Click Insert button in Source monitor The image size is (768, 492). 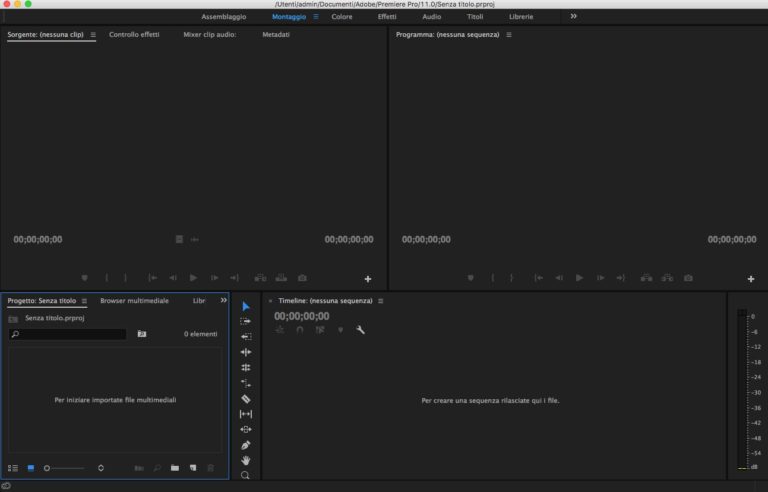(x=260, y=278)
